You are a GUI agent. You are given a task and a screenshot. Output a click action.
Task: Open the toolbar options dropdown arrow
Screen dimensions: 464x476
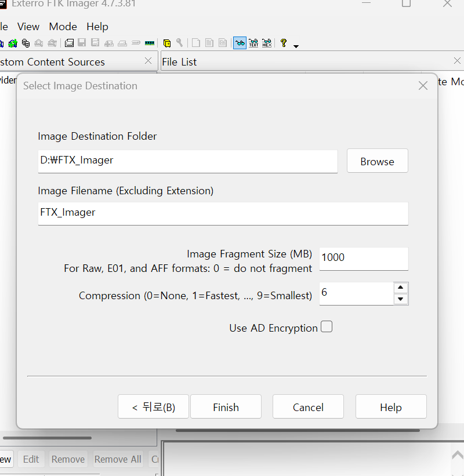tap(296, 46)
